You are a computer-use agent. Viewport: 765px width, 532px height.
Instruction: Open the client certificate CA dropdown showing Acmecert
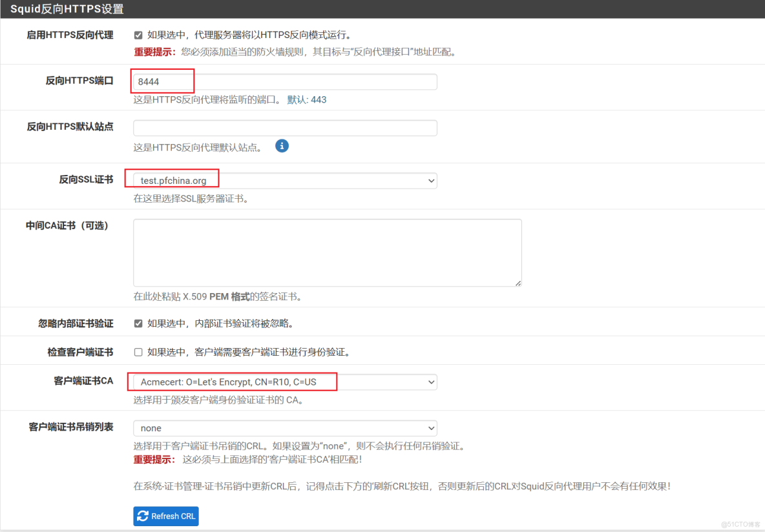click(284, 382)
